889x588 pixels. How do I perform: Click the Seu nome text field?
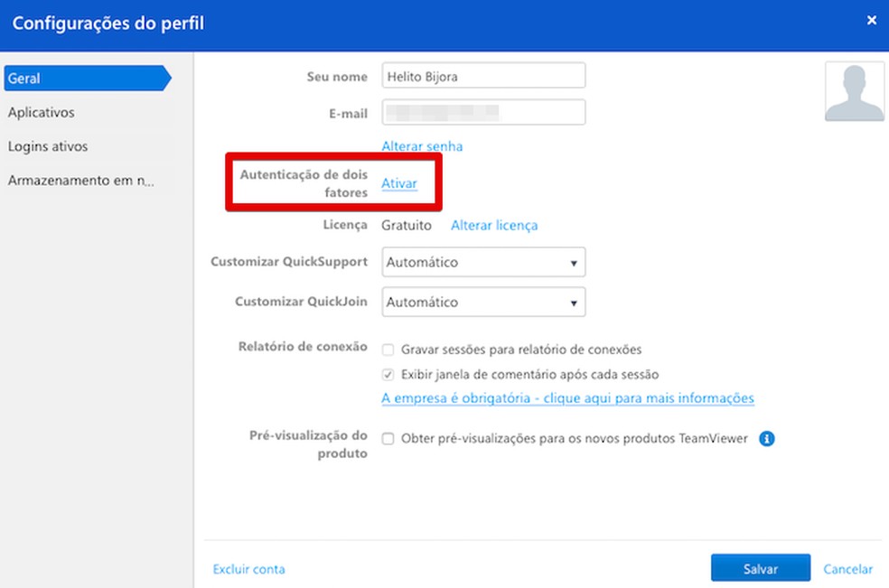(483, 77)
